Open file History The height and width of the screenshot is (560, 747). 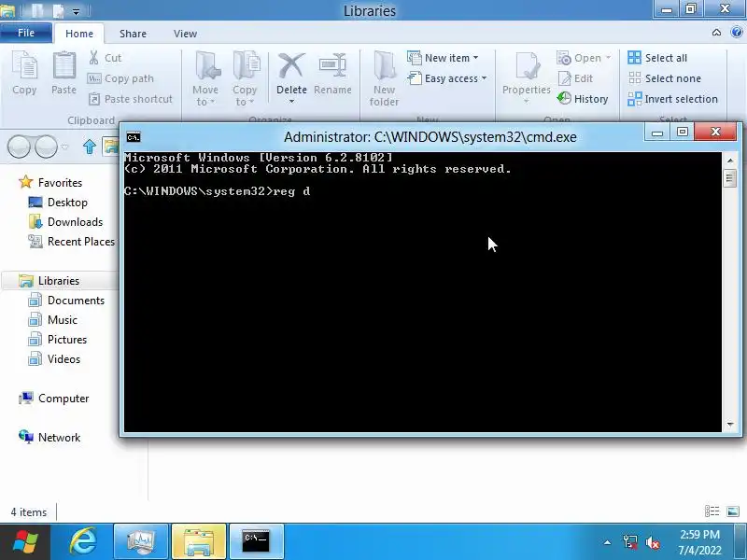tap(583, 99)
